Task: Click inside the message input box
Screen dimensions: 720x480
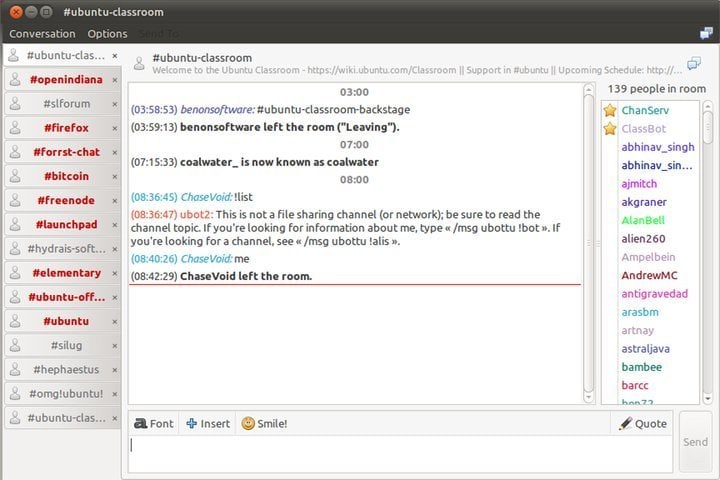Action: [400, 454]
